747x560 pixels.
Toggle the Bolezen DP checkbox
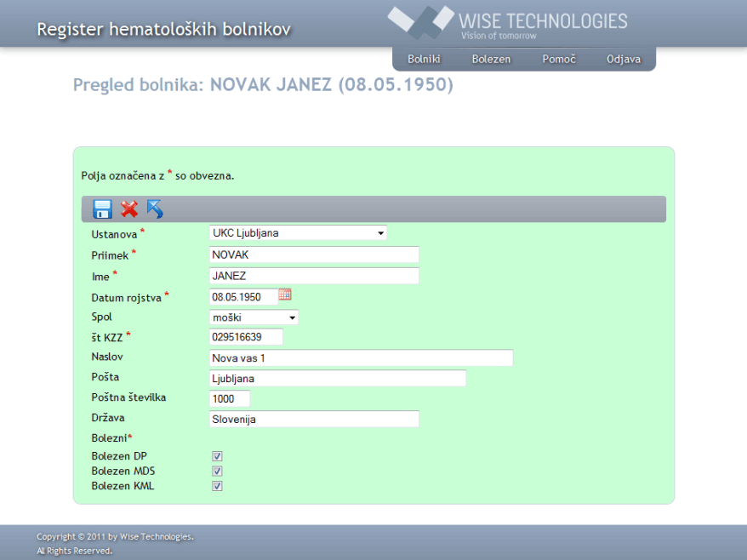coord(217,456)
